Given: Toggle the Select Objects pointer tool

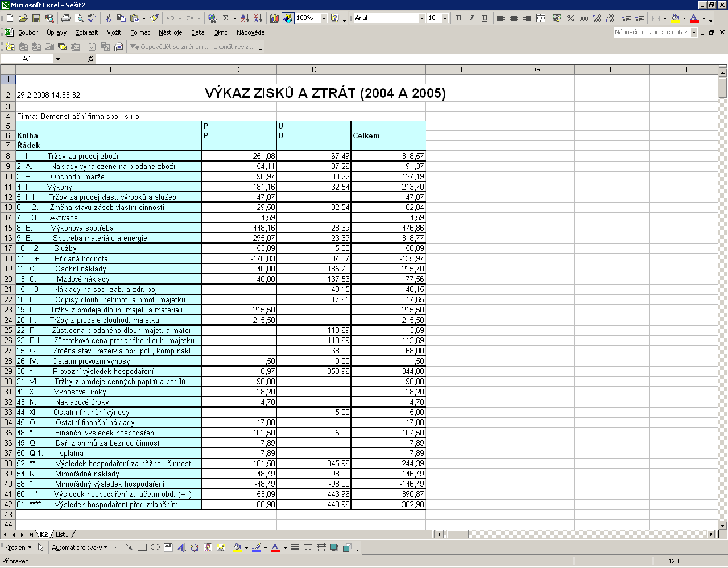Looking at the screenshot, I should point(40,548).
